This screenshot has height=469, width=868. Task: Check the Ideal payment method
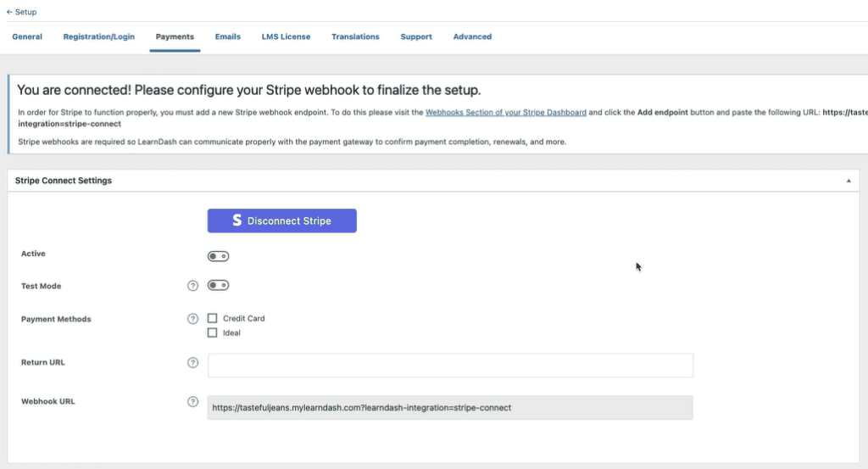tap(212, 332)
